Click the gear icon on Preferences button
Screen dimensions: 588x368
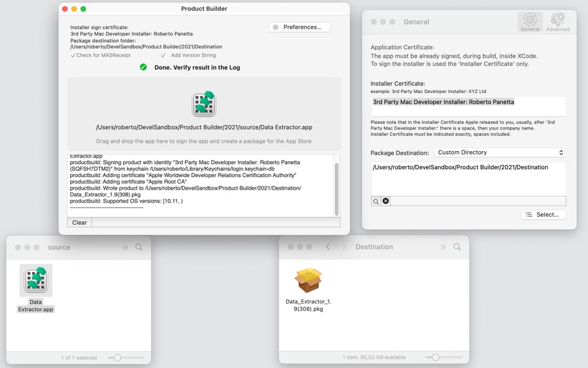pyautogui.click(x=275, y=27)
